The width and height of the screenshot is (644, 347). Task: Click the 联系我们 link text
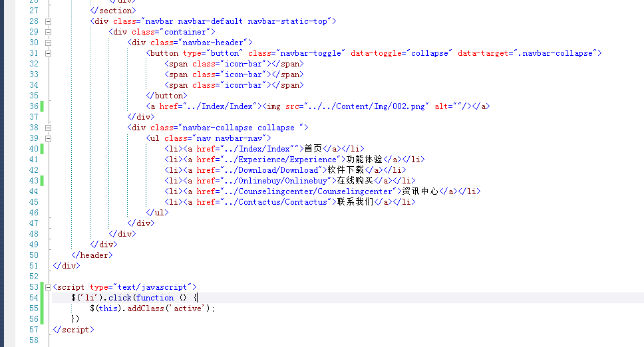click(355, 202)
